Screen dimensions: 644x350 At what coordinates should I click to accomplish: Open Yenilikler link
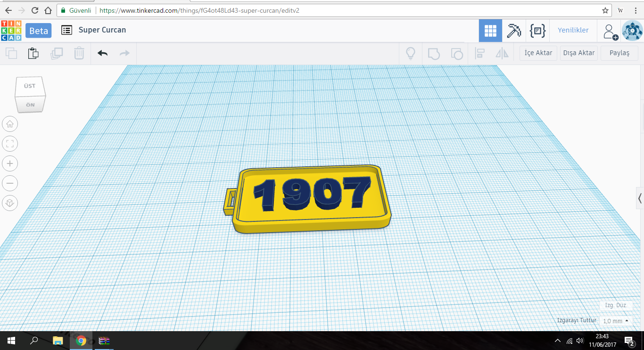click(573, 30)
